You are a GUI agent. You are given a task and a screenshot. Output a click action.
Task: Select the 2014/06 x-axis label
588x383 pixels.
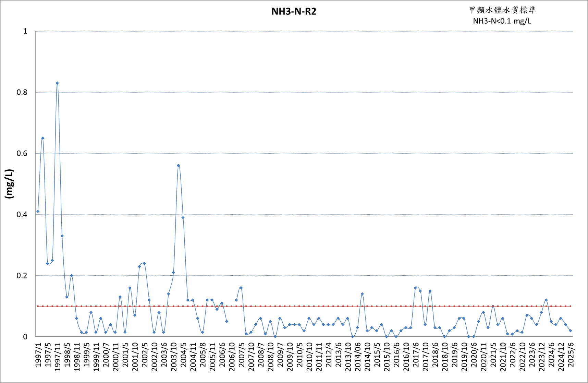point(358,357)
